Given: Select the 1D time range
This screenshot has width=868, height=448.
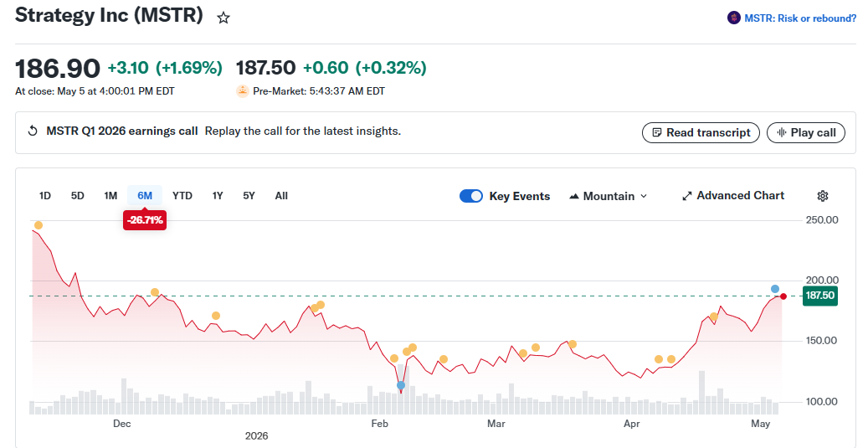Looking at the screenshot, I should point(45,195).
